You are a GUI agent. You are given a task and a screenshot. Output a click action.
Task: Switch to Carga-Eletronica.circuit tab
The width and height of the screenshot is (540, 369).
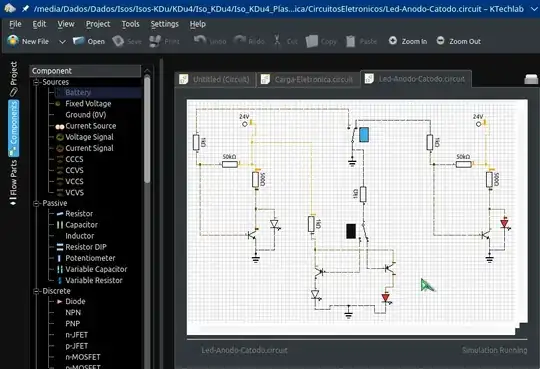point(308,80)
